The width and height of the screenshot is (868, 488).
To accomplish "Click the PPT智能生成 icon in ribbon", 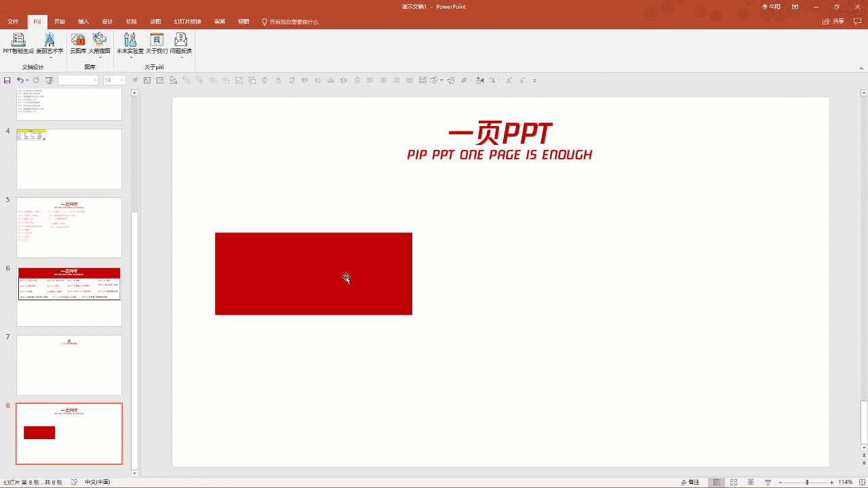I will (x=18, y=43).
